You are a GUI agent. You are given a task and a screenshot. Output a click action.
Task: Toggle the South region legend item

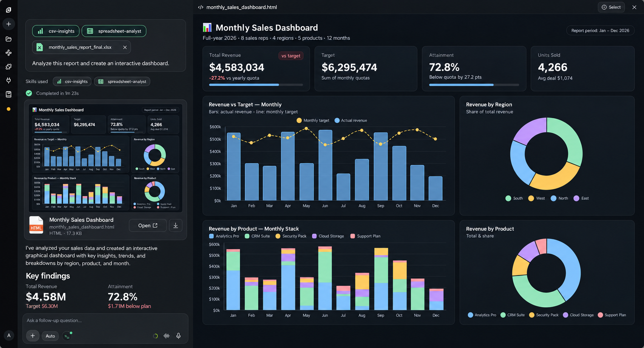514,198
